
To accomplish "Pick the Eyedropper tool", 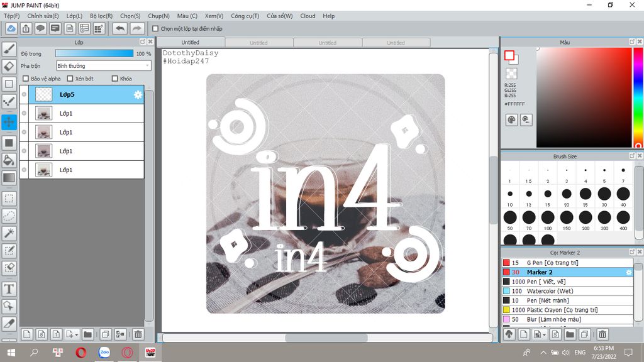I will 9,324.
